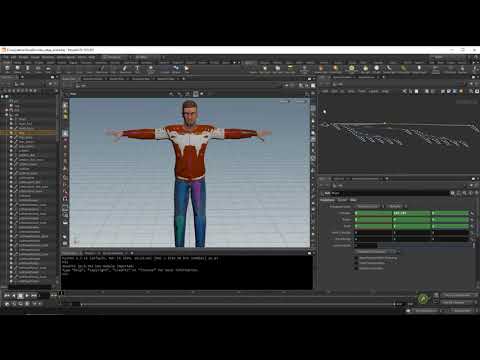
Task: Open the No cam camera dropdown
Action: tap(300, 101)
